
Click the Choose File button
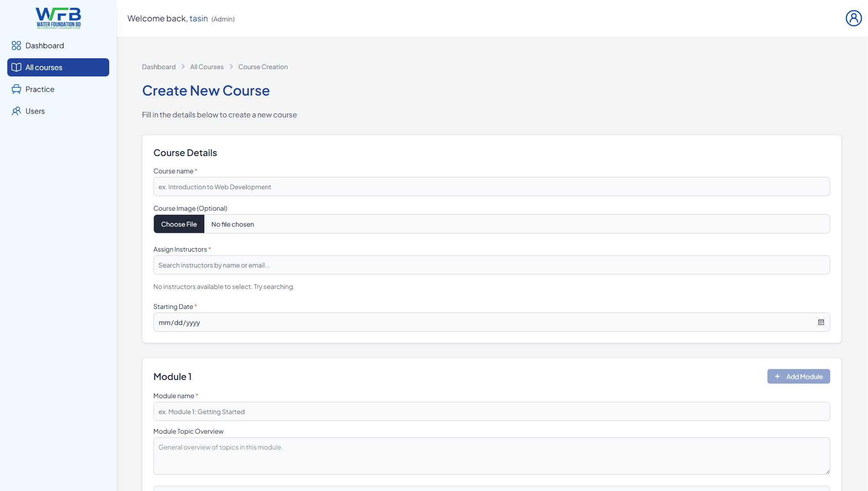pyautogui.click(x=179, y=224)
